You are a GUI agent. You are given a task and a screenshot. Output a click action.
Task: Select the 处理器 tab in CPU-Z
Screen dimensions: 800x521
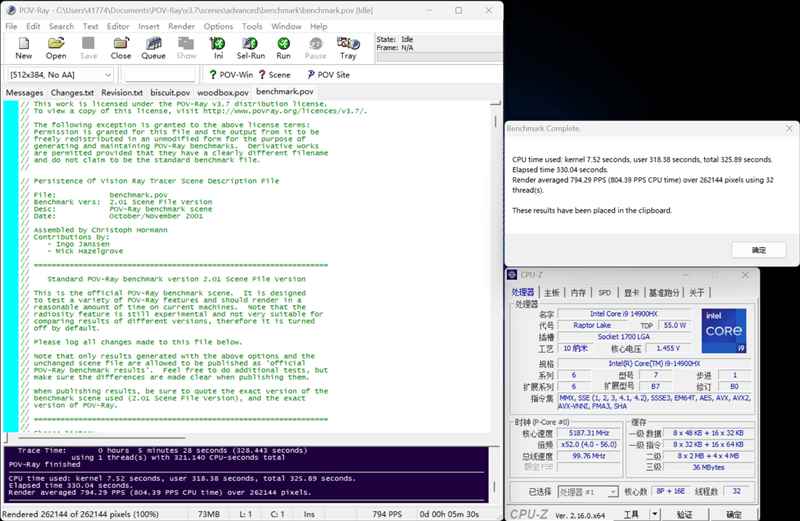pyautogui.click(x=523, y=292)
